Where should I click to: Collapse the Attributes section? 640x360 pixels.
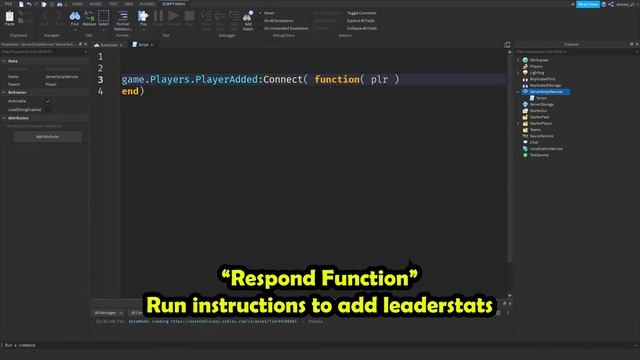click(x=4, y=118)
